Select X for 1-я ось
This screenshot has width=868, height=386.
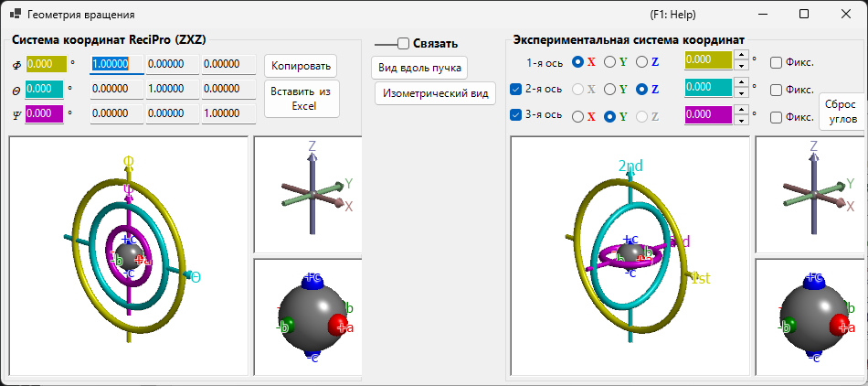click(x=577, y=62)
